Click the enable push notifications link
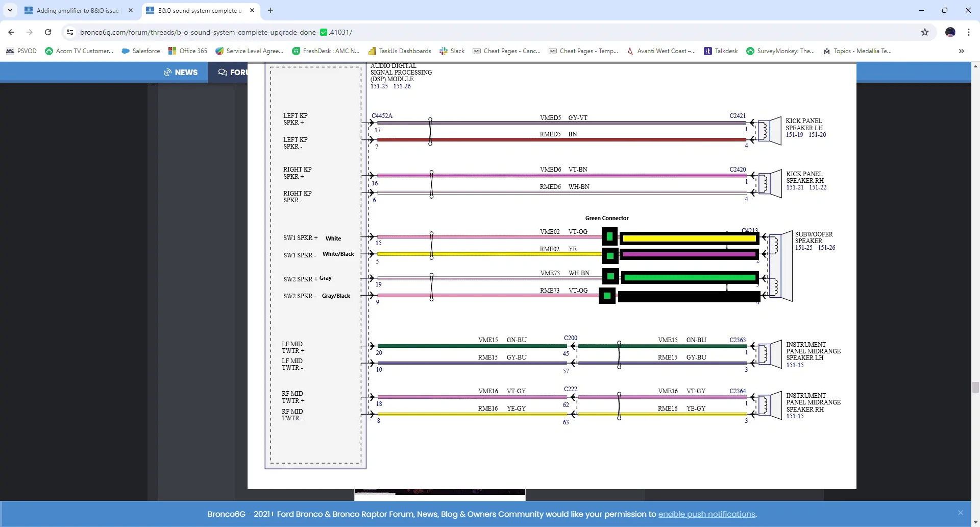This screenshot has width=980, height=527. pyautogui.click(x=707, y=514)
